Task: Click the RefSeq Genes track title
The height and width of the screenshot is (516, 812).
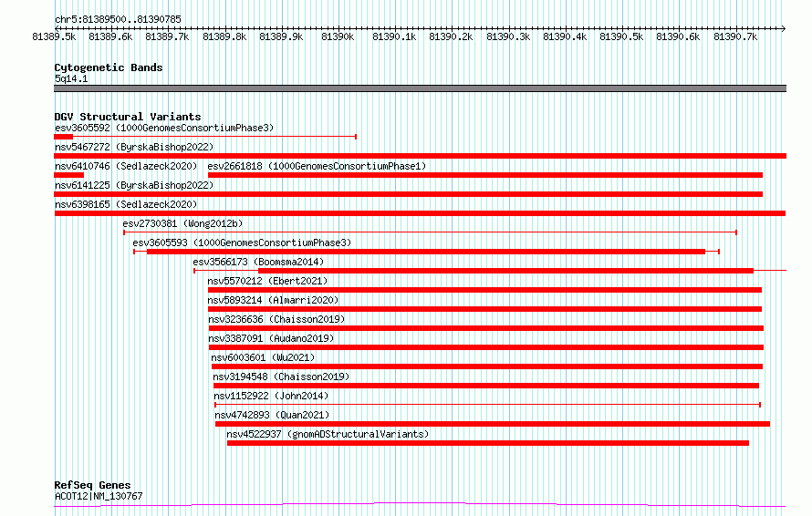Action: click(93, 485)
